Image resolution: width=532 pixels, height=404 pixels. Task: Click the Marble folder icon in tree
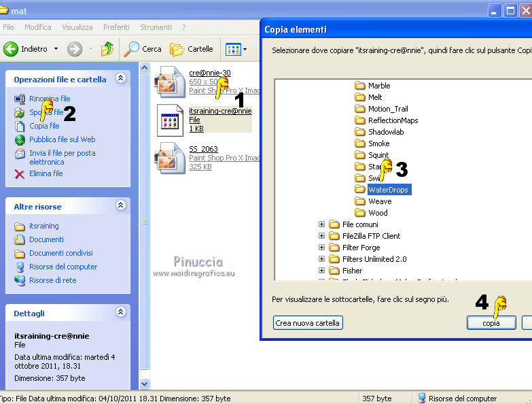pos(359,85)
